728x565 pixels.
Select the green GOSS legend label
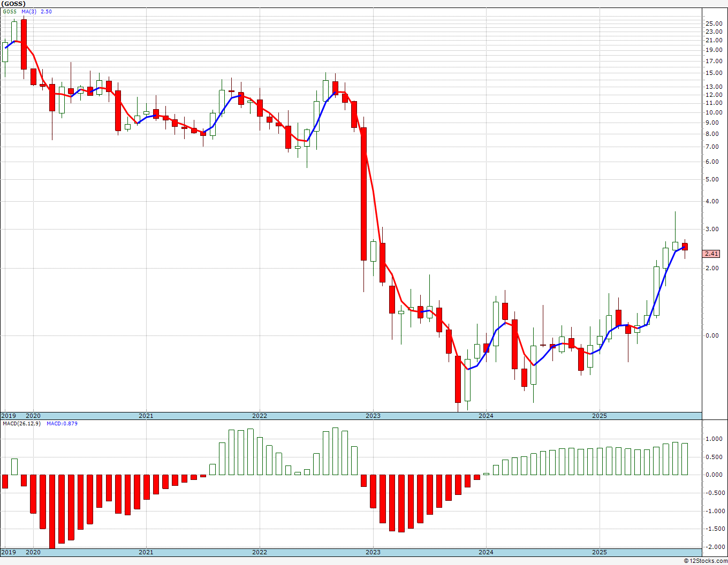10,11
